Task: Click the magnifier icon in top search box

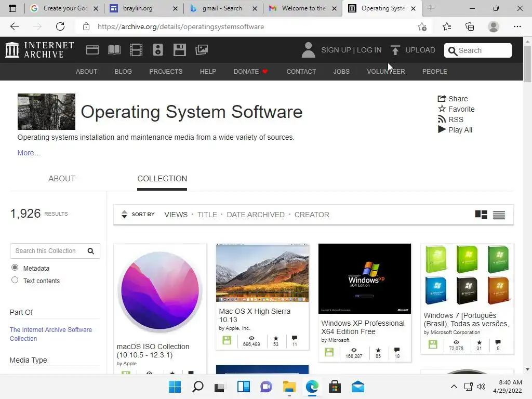Action: 453,51
